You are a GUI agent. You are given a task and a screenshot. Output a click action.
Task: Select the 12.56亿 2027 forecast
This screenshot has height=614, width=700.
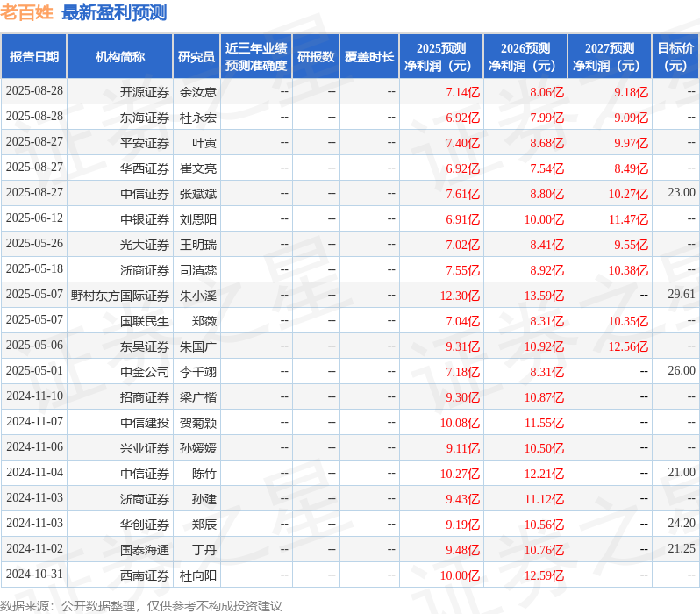click(628, 346)
